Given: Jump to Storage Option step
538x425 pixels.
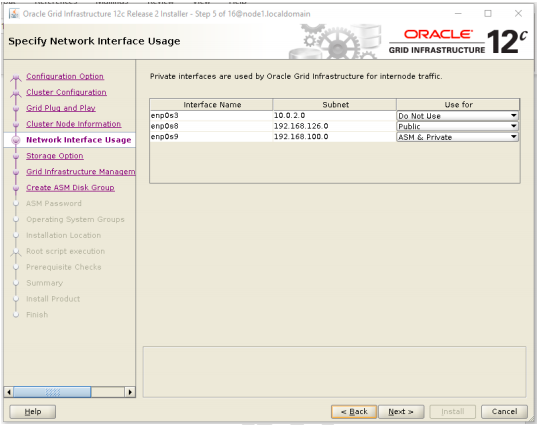Looking at the screenshot, I should pos(55,156).
